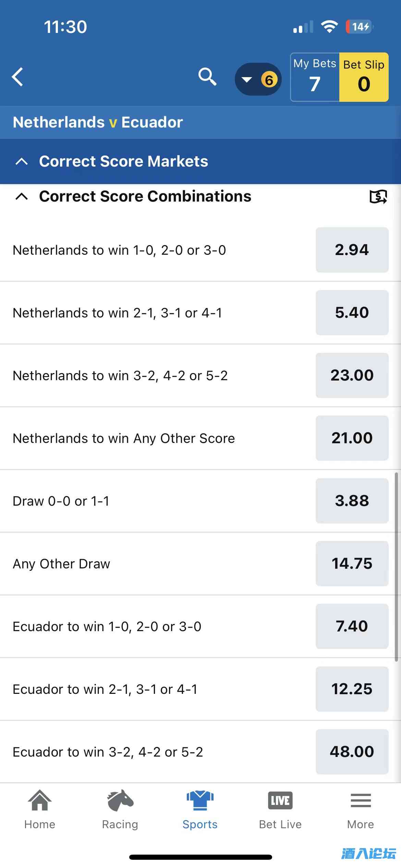This screenshot has height=868, width=401.
Task: Open the My Bets tab
Action: [315, 77]
